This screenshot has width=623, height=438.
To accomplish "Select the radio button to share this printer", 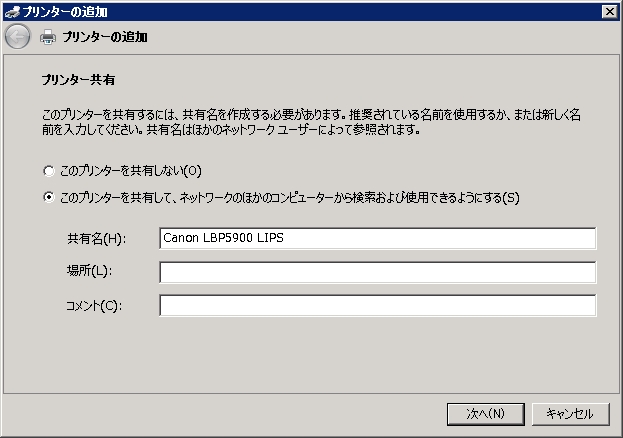I will 49,197.
